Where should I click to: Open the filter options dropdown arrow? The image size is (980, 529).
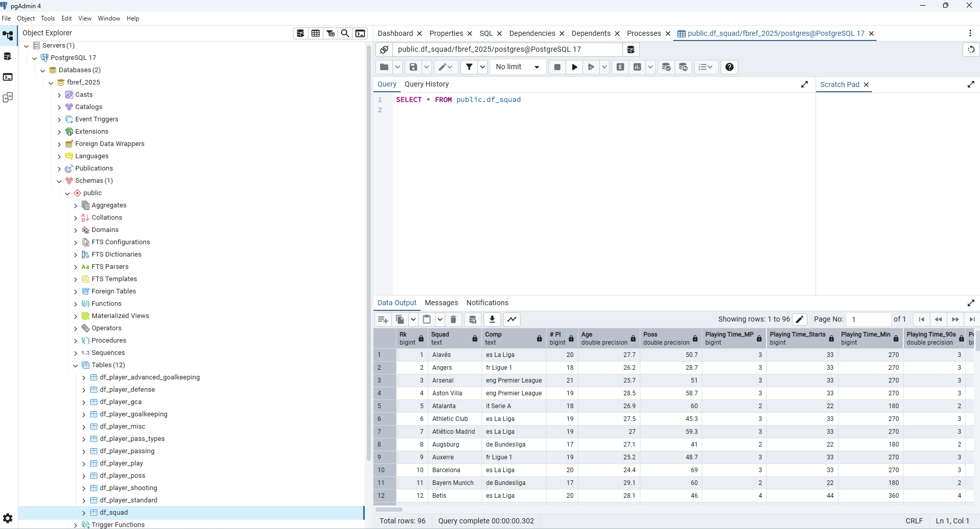tap(483, 67)
